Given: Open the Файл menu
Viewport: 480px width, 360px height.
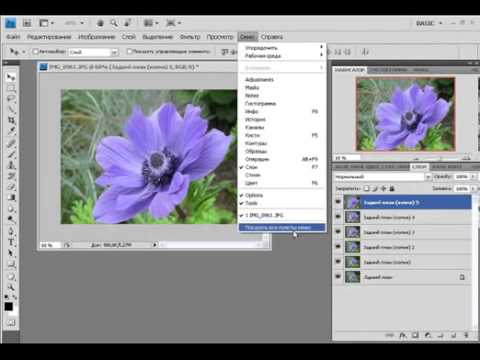Looking at the screenshot, I should pyautogui.click(x=13, y=37).
